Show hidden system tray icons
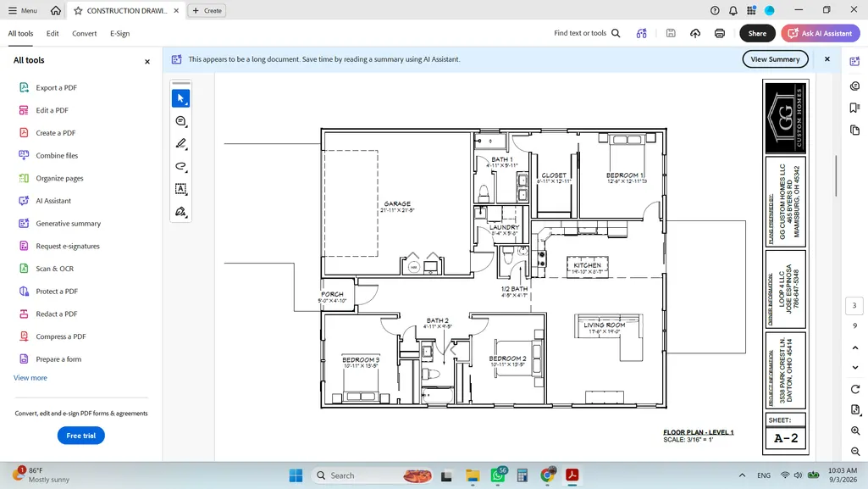This screenshot has width=868, height=489. click(742, 475)
